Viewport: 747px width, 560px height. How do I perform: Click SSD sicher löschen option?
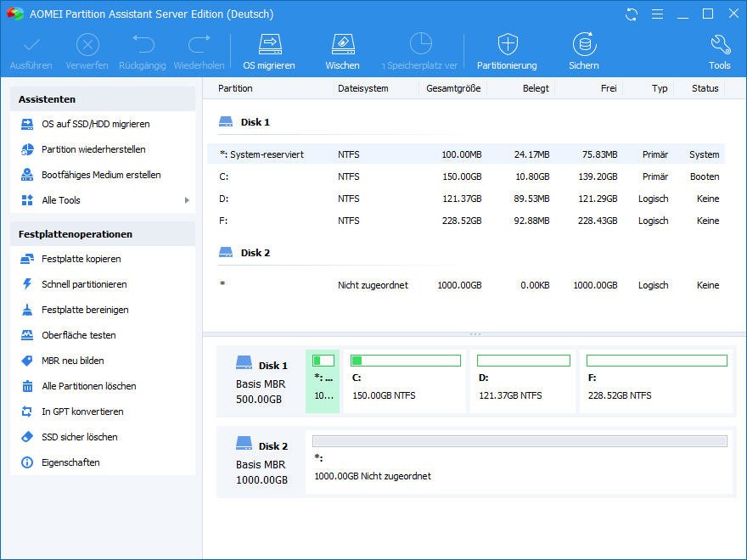tap(79, 437)
